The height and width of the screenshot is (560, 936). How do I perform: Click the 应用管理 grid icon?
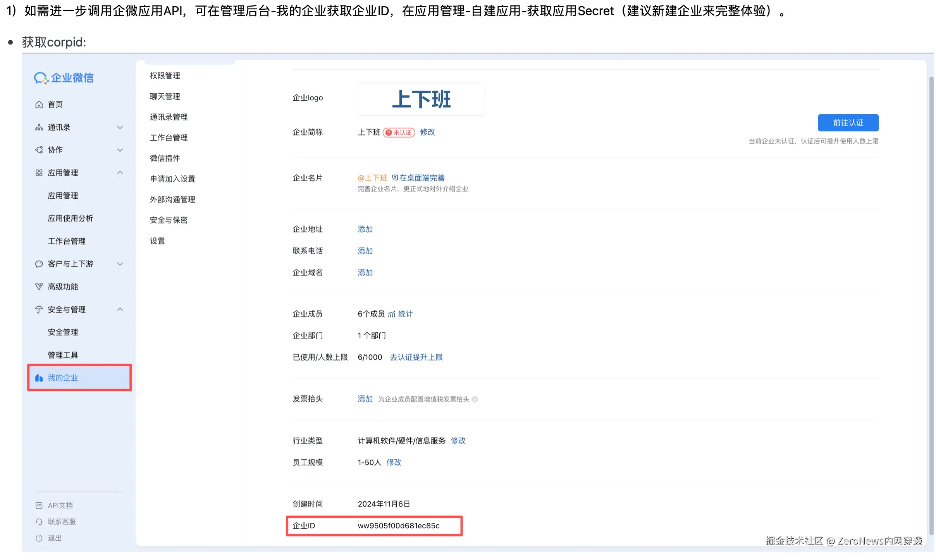pos(39,173)
